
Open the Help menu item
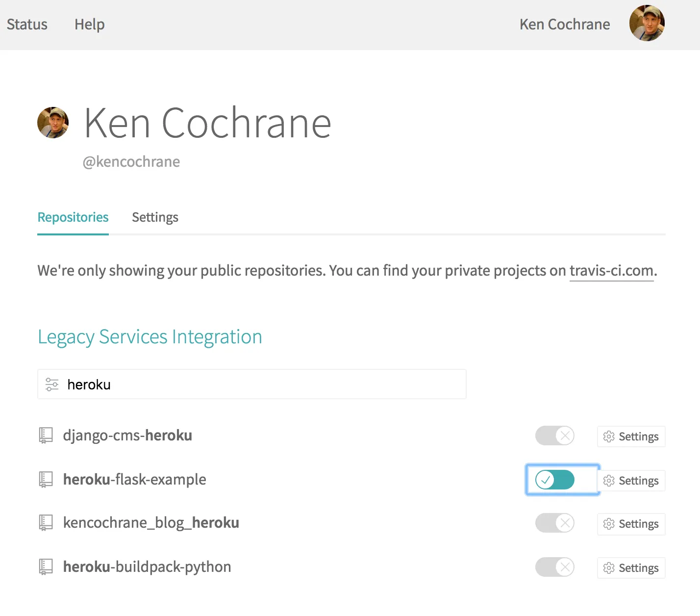89,24
